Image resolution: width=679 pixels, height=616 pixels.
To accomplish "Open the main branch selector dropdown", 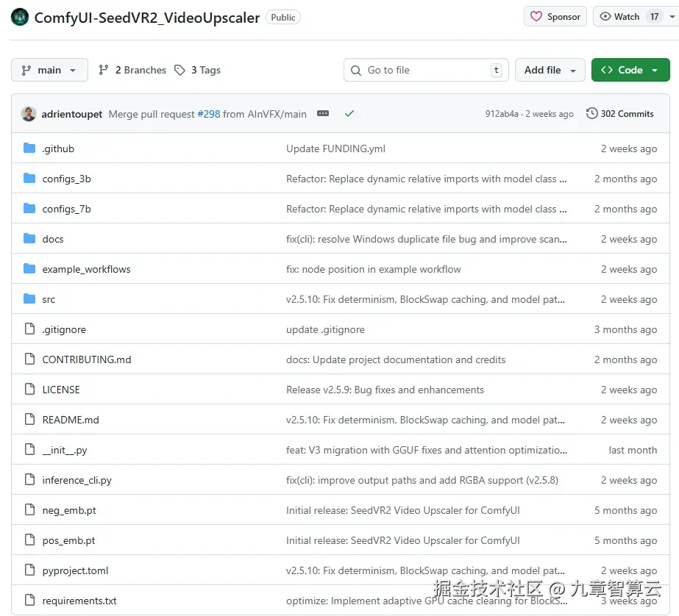I will [x=49, y=70].
